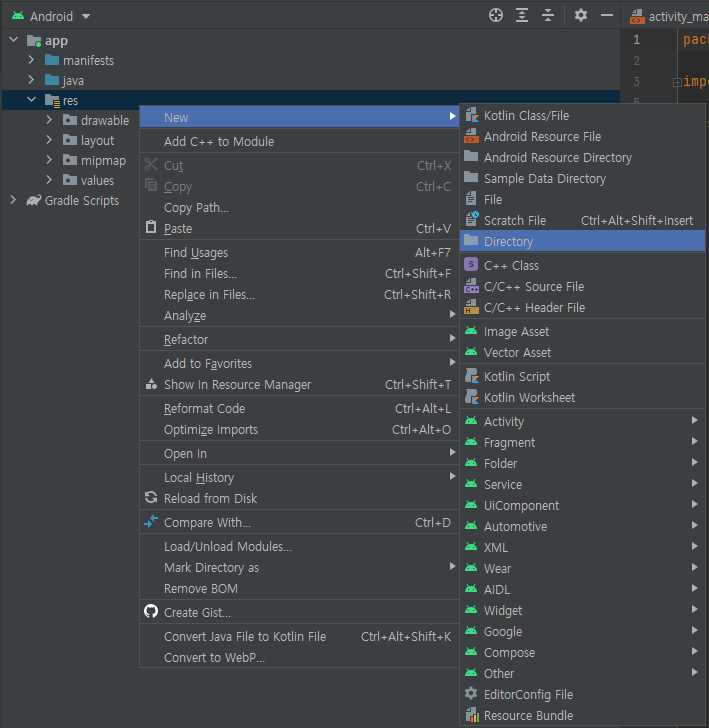The width and height of the screenshot is (709, 728).
Task: Click the C/C++ Header File icon
Action: [x=471, y=307]
